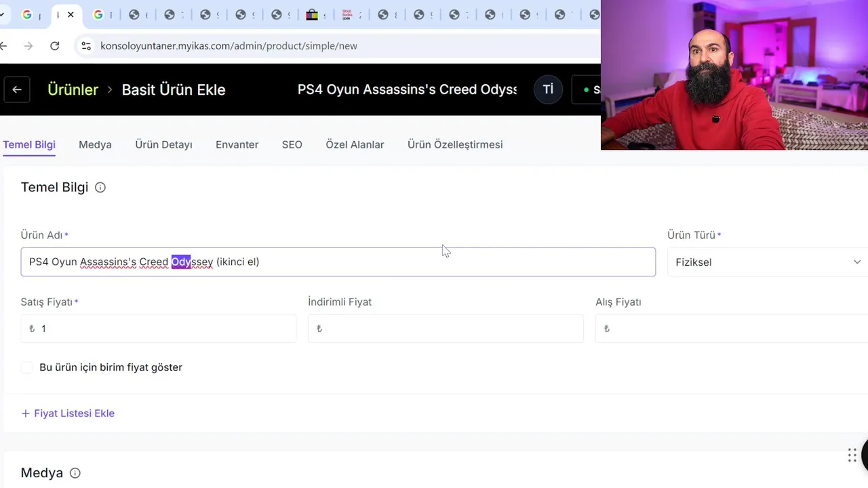Open the Ürünler breadcrumb link
868x488 pixels.
[73, 89]
